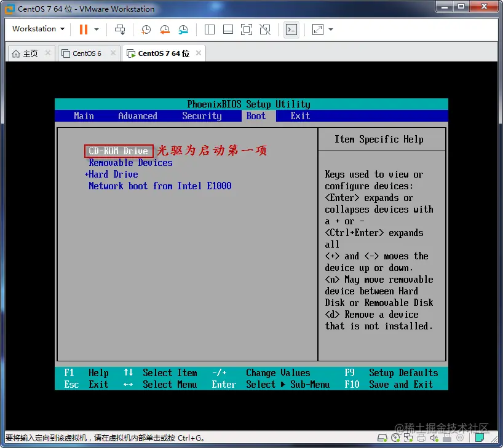Screen dimensions: 503x448
Task: Maximize the VMware Workstation window
Action: point(461,6)
